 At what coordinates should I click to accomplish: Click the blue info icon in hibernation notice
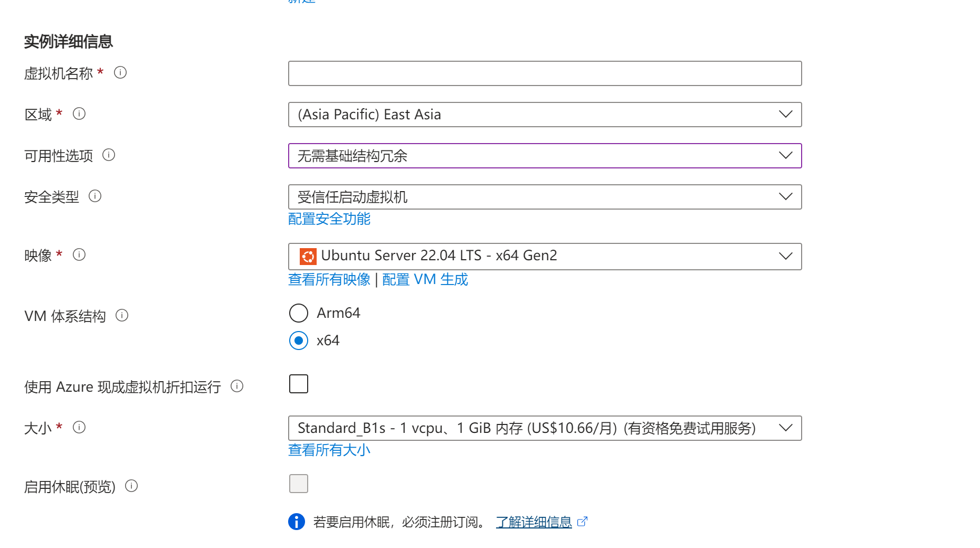[297, 522]
